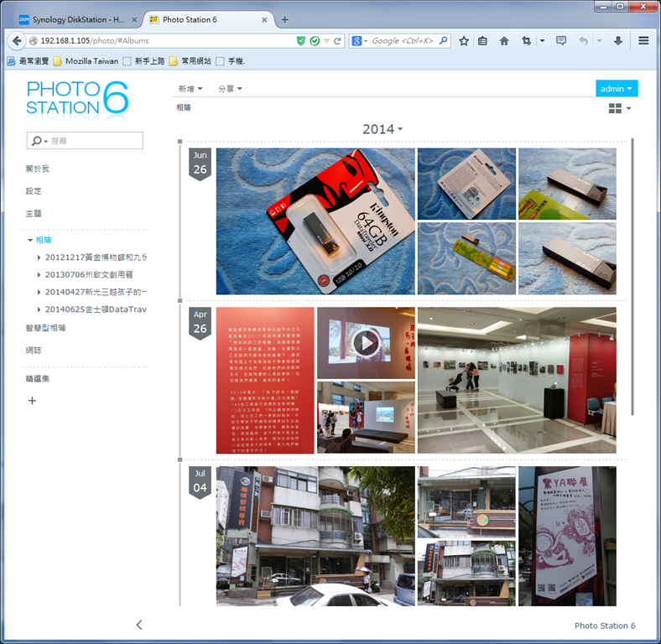Screen dimensions: 661x644
Task: Open the 常用網站 bookmark folder
Action: (190, 61)
